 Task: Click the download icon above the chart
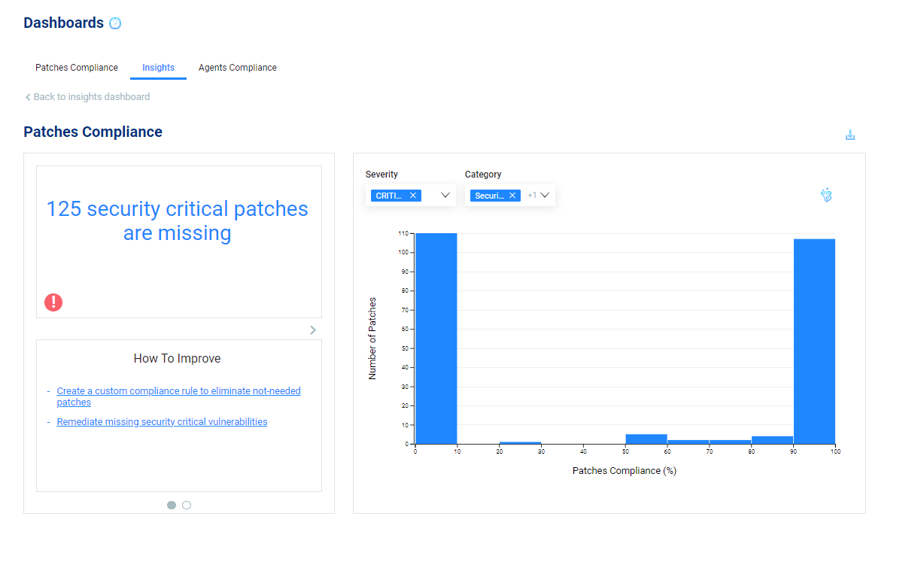coord(850,135)
